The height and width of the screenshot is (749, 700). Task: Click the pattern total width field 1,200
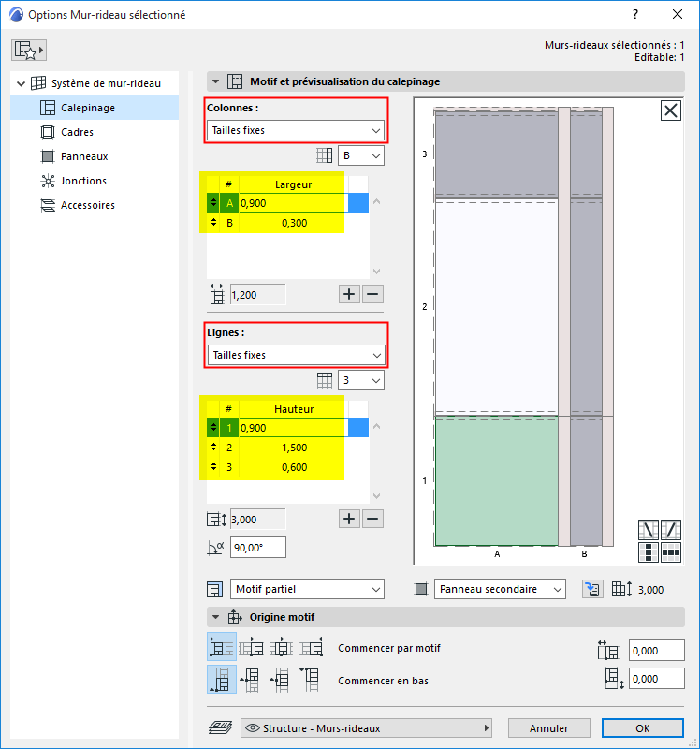point(258,295)
